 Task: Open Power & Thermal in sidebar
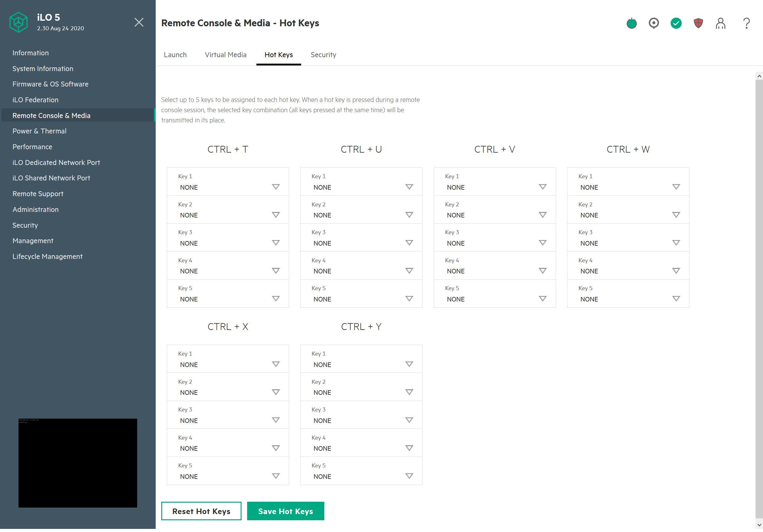(40, 131)
